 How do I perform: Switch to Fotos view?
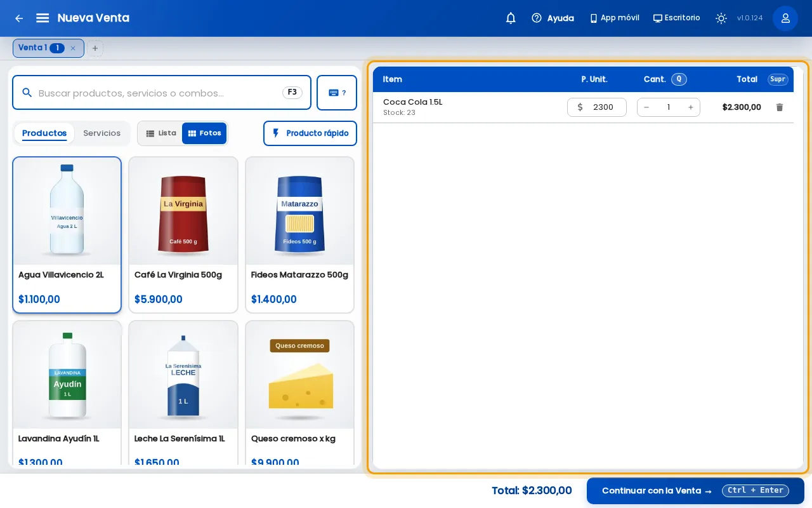(x=204, y=133)
